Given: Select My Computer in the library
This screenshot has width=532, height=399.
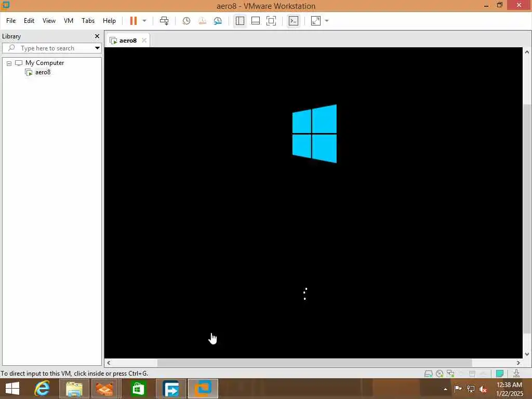Looking at the screenshot, I should tap(45, 63).
